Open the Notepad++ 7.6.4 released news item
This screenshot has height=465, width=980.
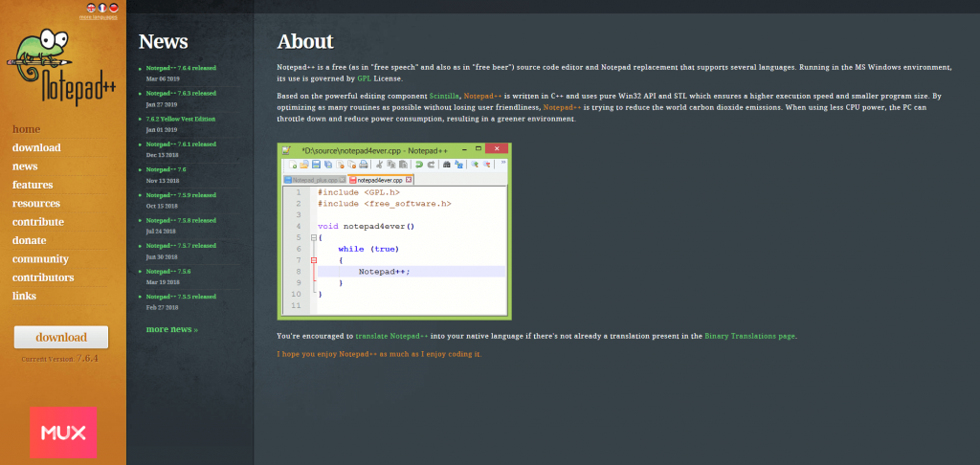click(181, 68)
